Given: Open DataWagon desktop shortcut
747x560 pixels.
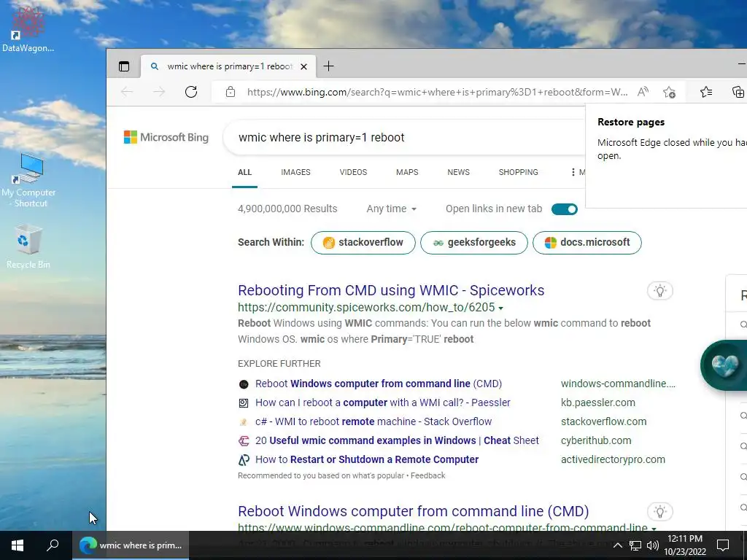Looking at the screenshot, I should (x=28, y=29).
